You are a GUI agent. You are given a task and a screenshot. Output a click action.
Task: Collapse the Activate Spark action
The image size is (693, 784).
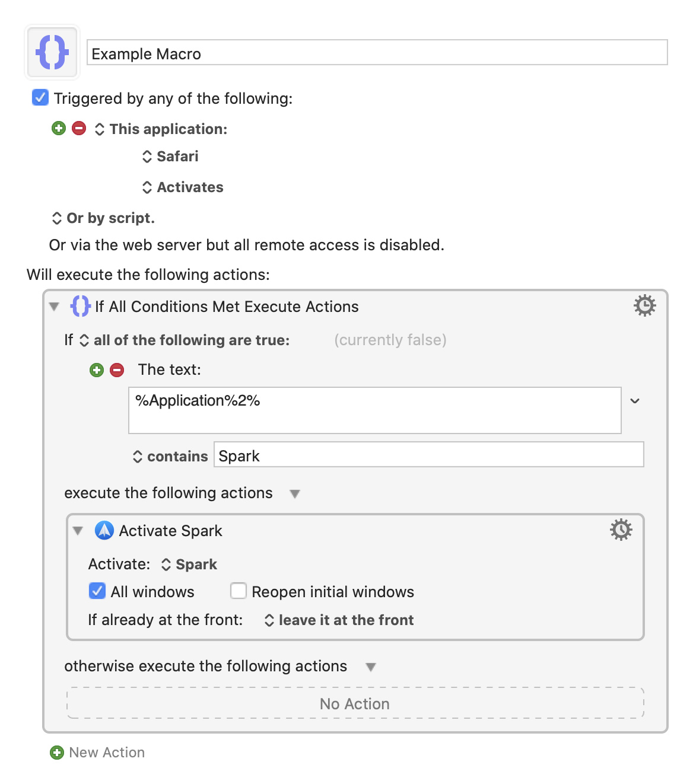coord(78,531)
